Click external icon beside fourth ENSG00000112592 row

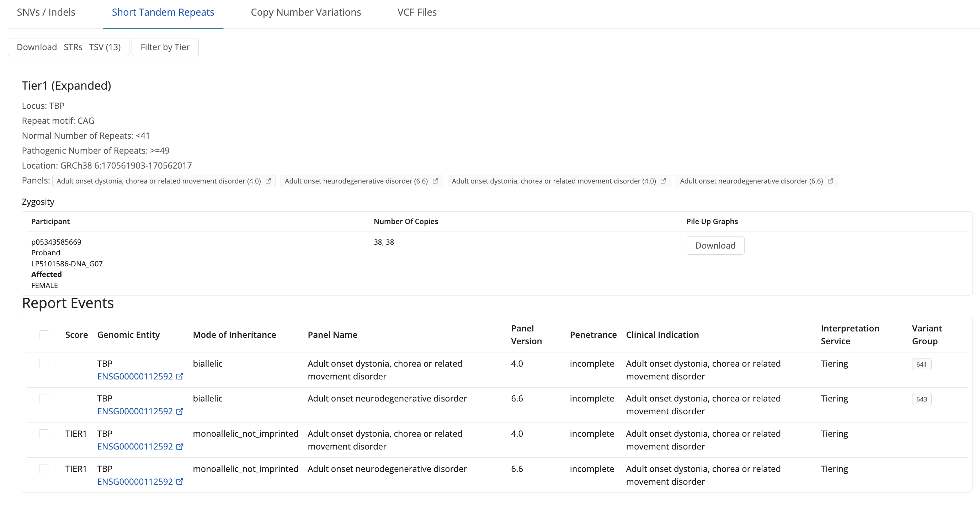(180, 482)
